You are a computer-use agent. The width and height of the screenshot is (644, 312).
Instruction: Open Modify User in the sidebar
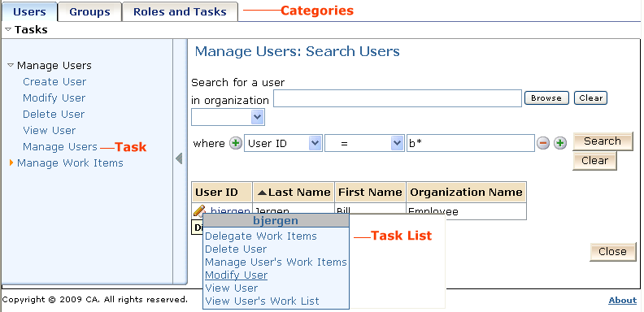(54, 98)
